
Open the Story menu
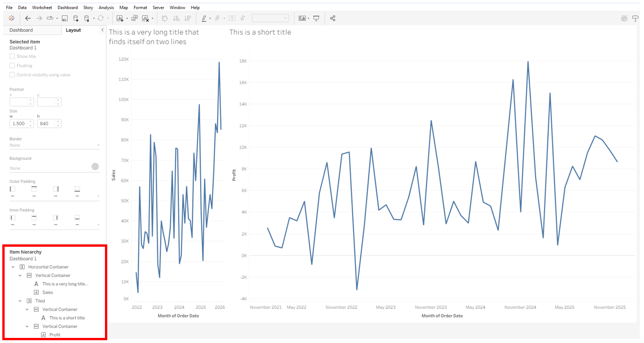tap(88, 8)
